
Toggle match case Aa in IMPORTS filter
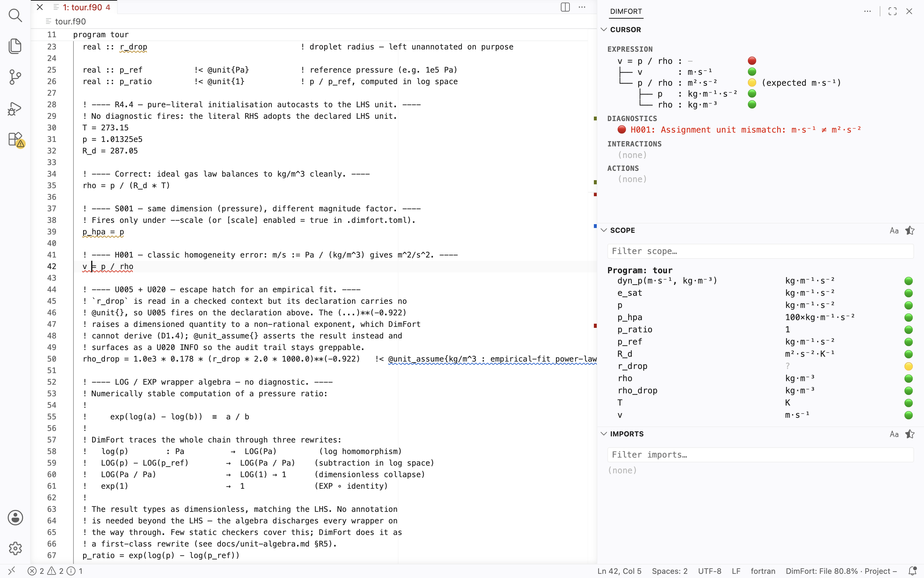click(x=894, y=434)
